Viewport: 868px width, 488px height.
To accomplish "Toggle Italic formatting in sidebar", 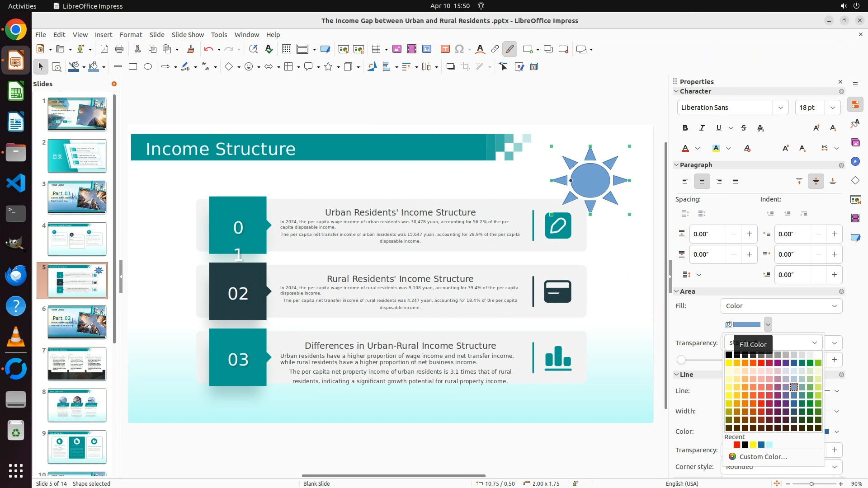I will click(x=702, y=128).
